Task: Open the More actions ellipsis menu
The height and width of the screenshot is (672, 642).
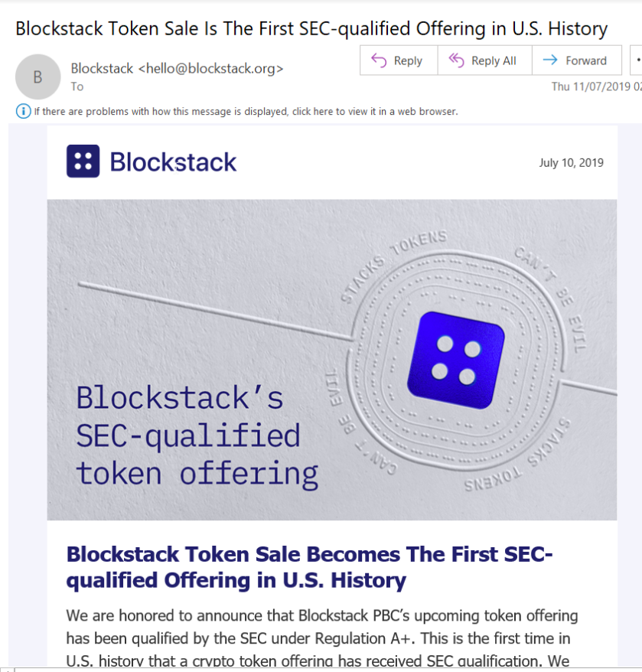Action: tap(637, 60)
